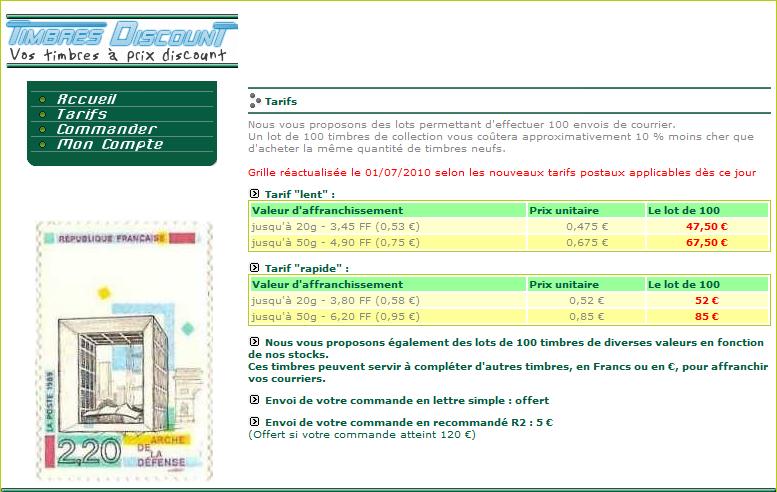
Task: Click the bullet icon beside Accueil
Action: [x=41, y=100]
